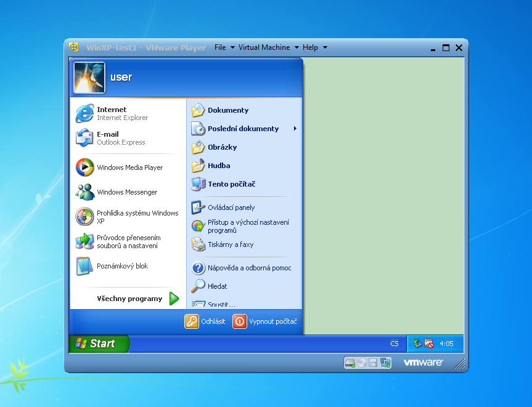Open Průvodce přenesením souborů a nastavení icon
The image size is (532, 407).
tap(84, 241)
